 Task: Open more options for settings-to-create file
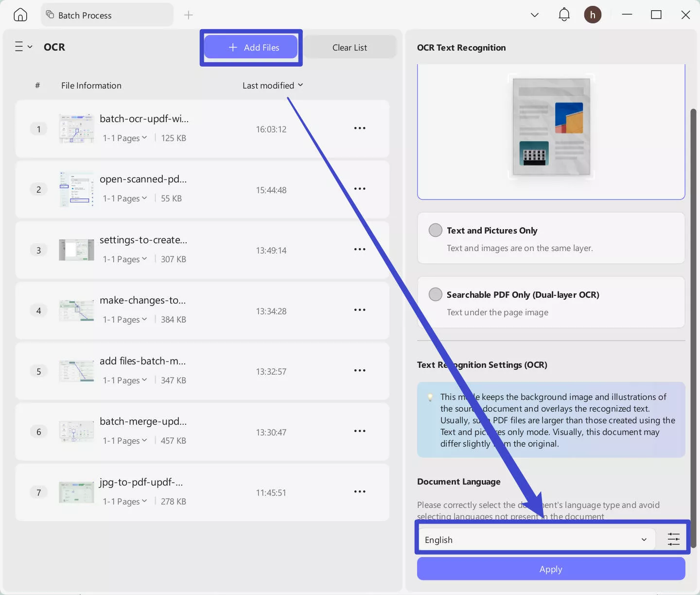tap(360, 249)
